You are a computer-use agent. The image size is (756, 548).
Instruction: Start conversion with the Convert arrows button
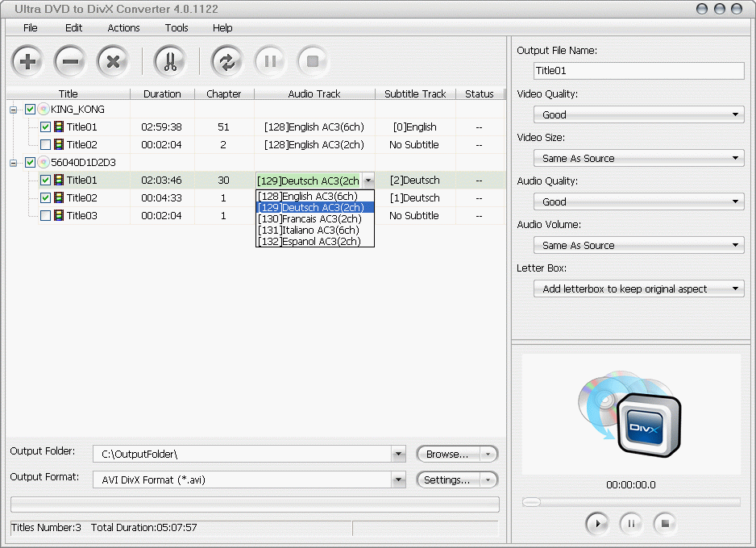(227, 61)
